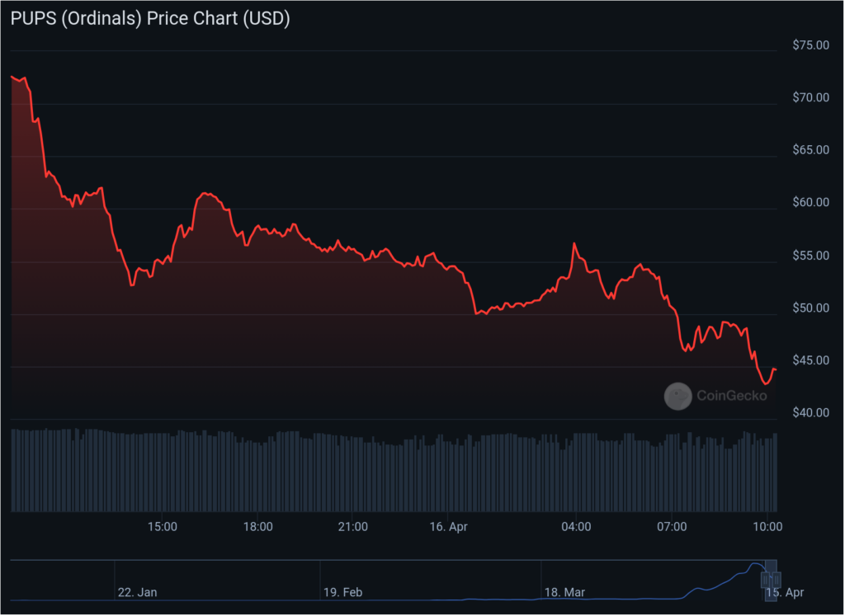Select the 15:00 time label
The height and width of the screenshot is (616, 845).
[x=163, y=526]
